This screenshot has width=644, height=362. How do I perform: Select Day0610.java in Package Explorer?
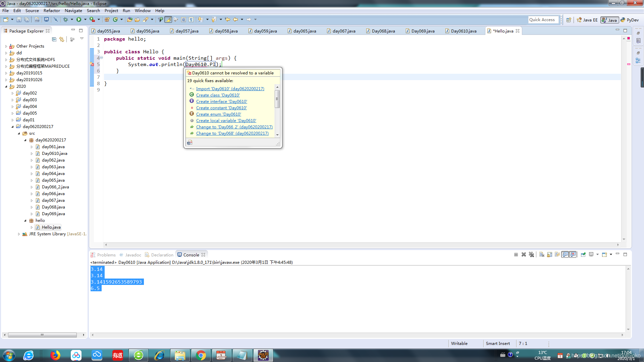54,154
